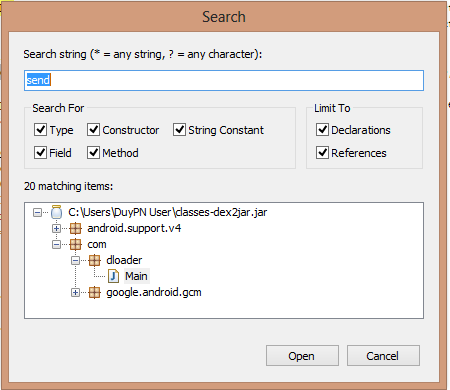The width and height of the screenshot is (450, 390).
Task: Click the Main Java class icon
Action: click(114, 276)
